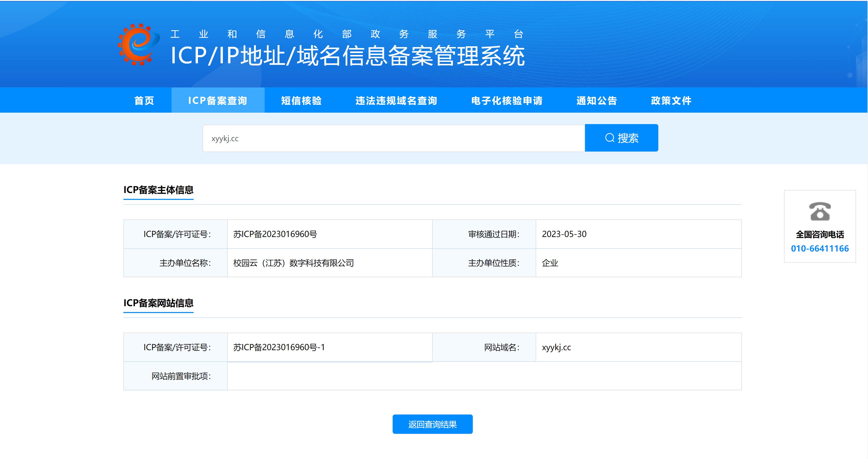
Task: Open the 通知公告 menu item
Action: pos(597,100)
